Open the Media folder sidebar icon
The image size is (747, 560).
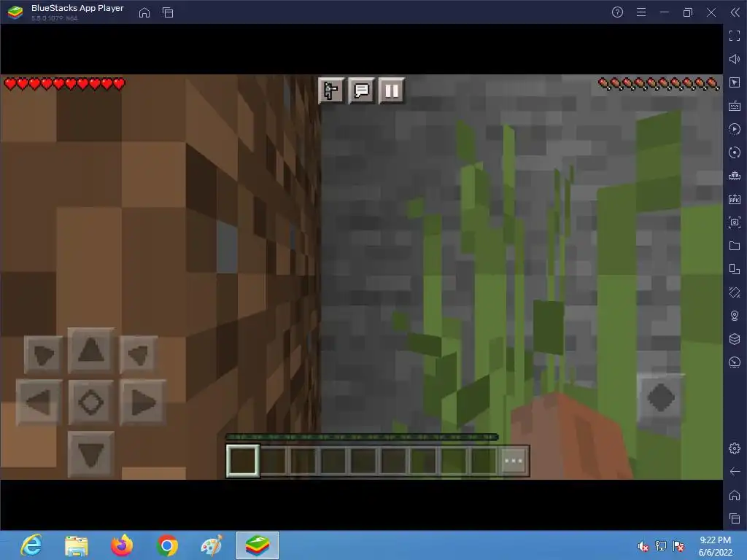pos(735,246)
